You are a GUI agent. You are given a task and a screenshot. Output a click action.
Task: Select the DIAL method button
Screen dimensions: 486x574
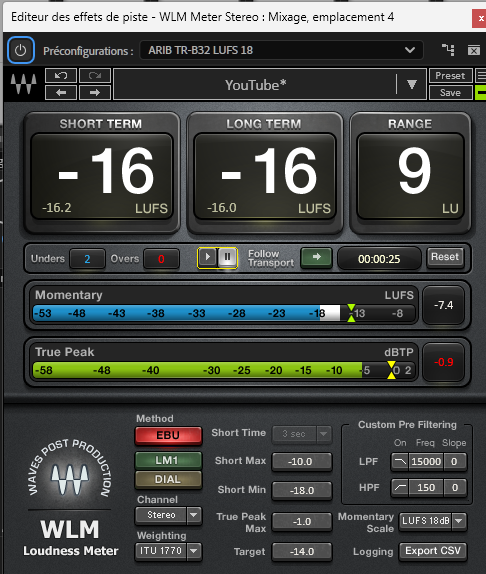click(x=168, y=480)
